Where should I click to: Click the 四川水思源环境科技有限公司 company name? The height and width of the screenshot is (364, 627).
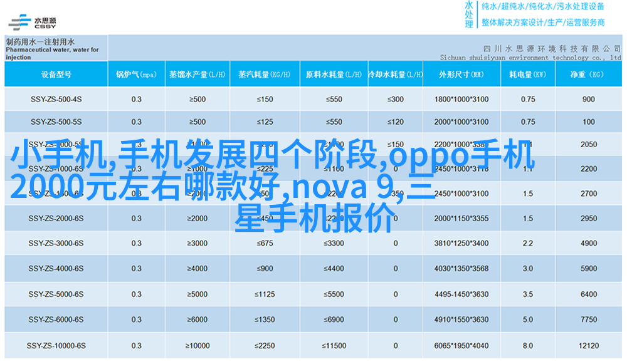[x=552, y=49]
